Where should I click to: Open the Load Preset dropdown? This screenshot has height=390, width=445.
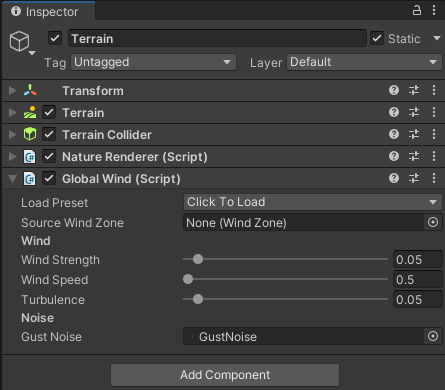[312, 202]
